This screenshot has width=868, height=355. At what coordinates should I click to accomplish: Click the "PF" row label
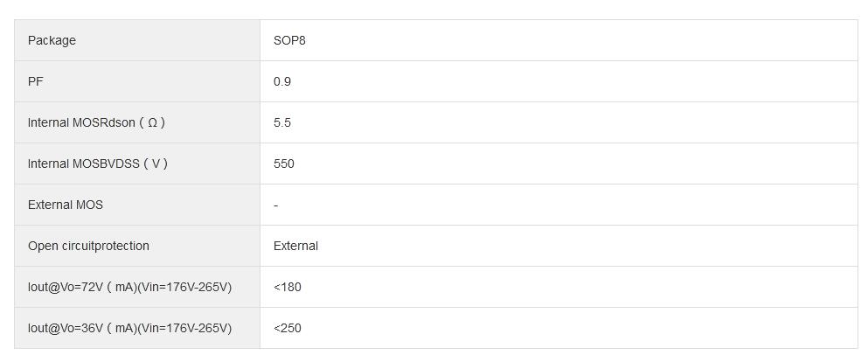36,81
